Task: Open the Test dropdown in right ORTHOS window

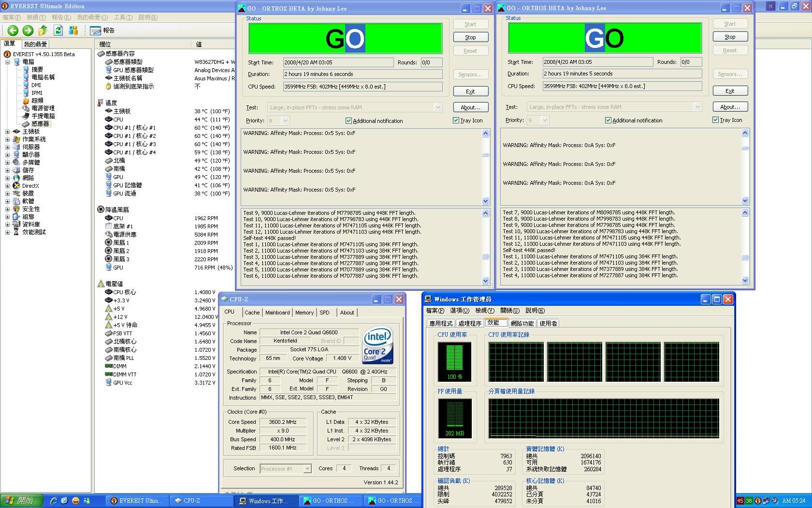Action: point(697,107)
